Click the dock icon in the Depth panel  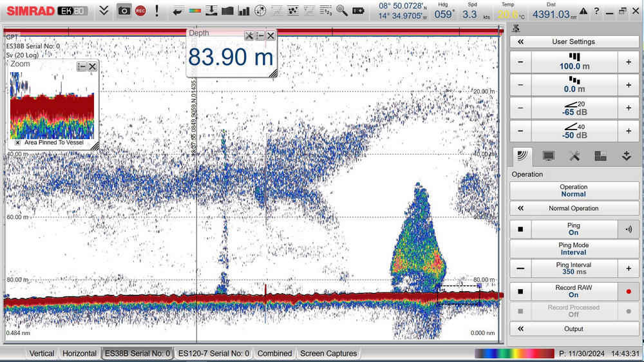[x=260, y=35]
